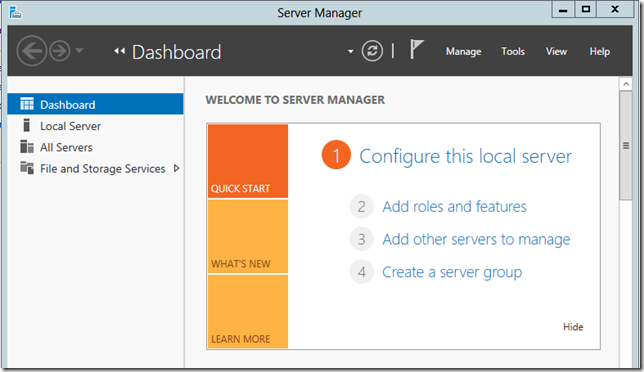This screenshot has height=372, width=644.
Task: Hide the welcome tile
Action: [x=573, y=327]
